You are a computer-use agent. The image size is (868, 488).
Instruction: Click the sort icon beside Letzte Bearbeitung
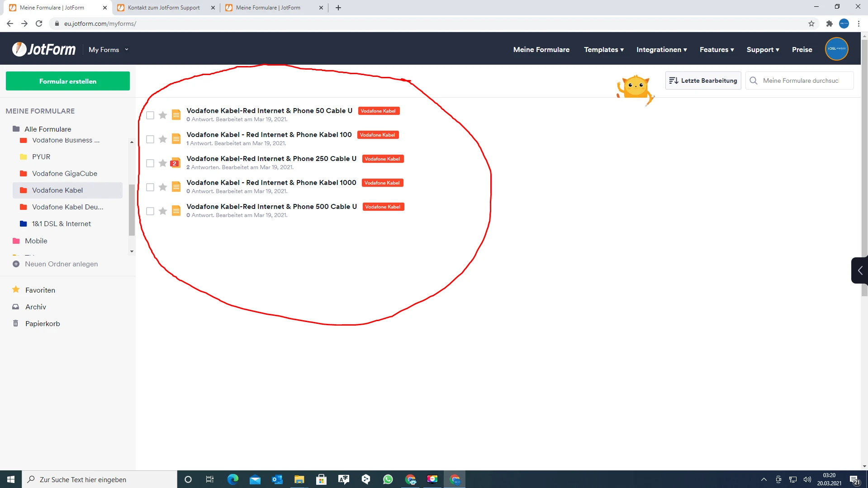tap(674, 80)
